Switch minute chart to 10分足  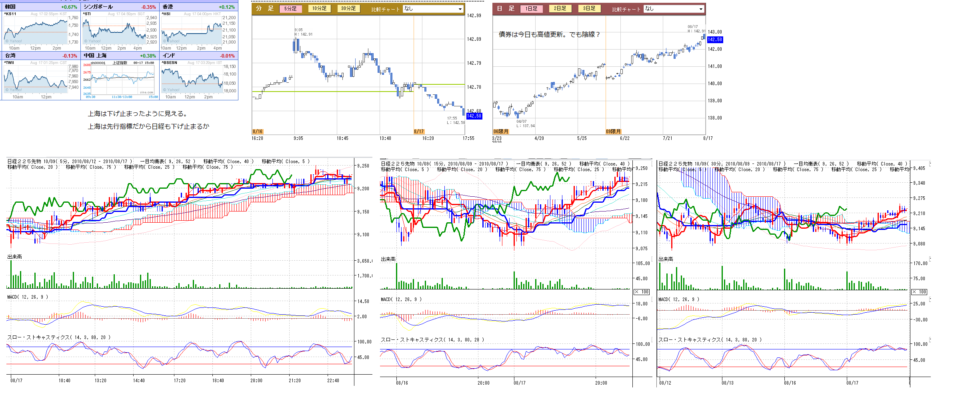click(x=319, y=8)
